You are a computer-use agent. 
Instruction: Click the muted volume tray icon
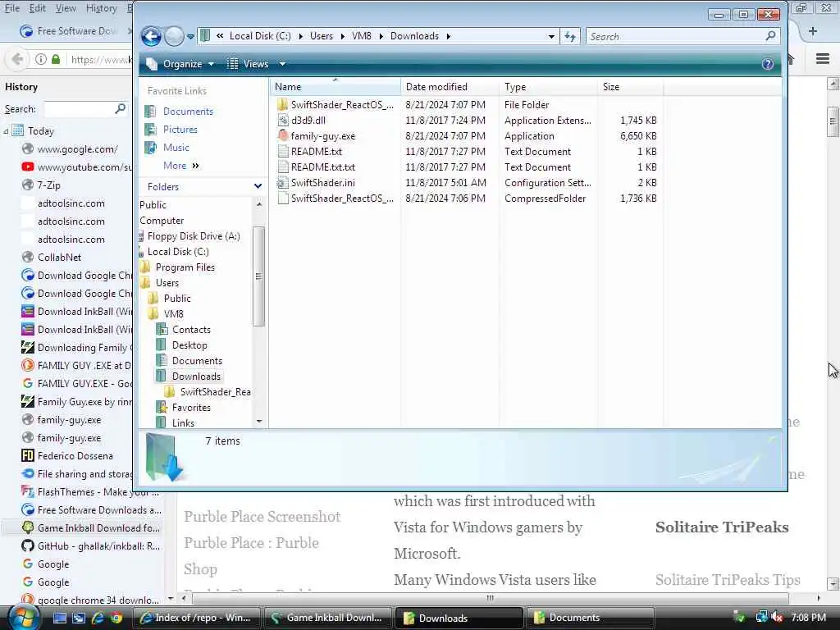click(777, 617)
